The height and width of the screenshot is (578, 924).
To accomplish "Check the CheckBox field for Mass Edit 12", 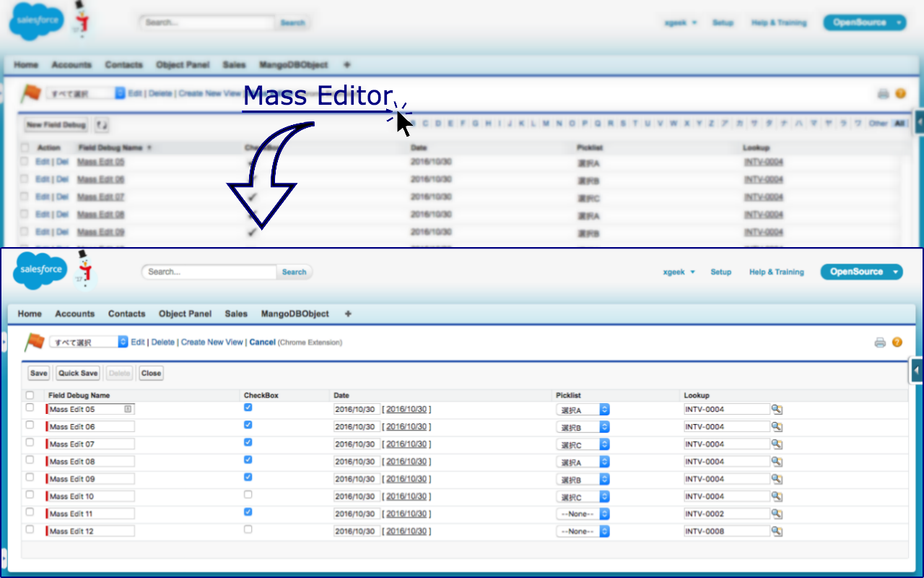I will click(x=248, y=530).
